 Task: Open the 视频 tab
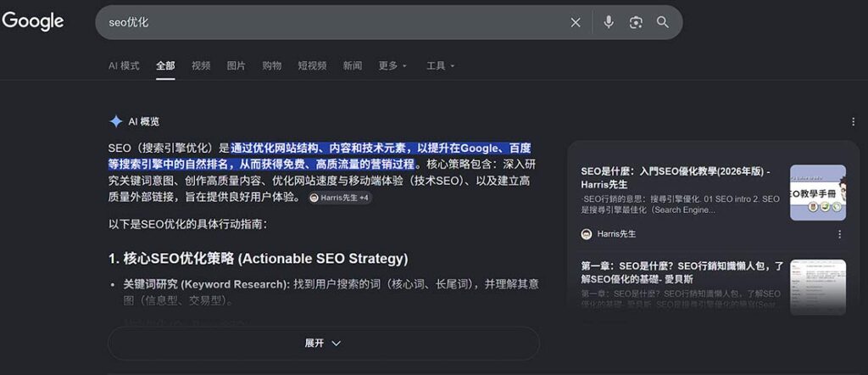point(201,65)
